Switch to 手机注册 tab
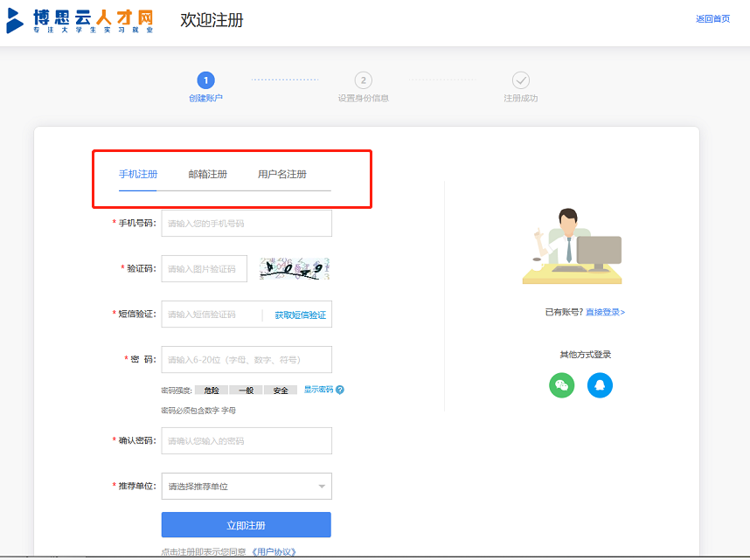This screenshot has width=750, height=560. coord(137,174)
